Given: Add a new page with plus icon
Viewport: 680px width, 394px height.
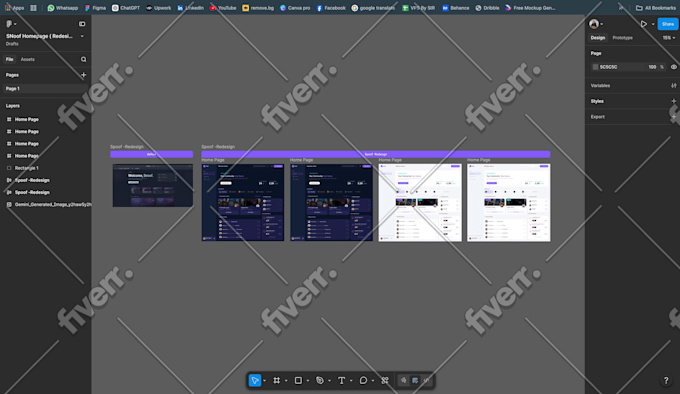Looking at the screenshot, I should pyautogui.click(x=83, y=75).
